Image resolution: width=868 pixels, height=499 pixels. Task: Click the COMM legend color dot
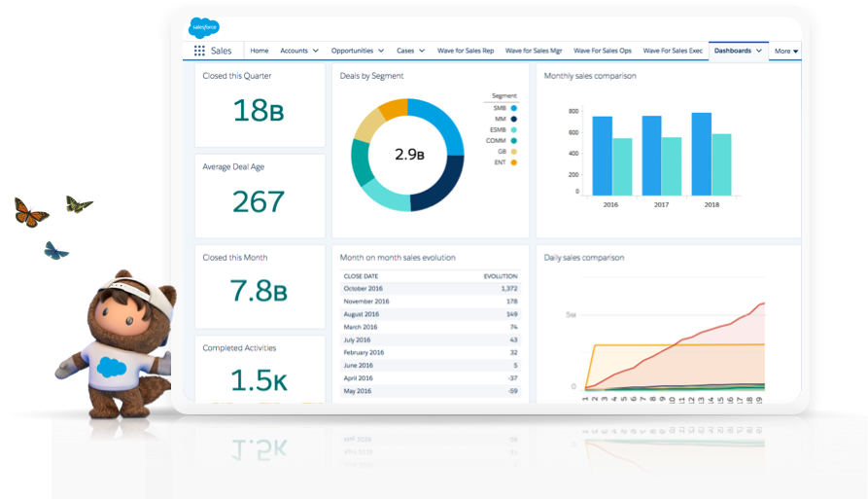pyautogui.click(x=514, y=141)
